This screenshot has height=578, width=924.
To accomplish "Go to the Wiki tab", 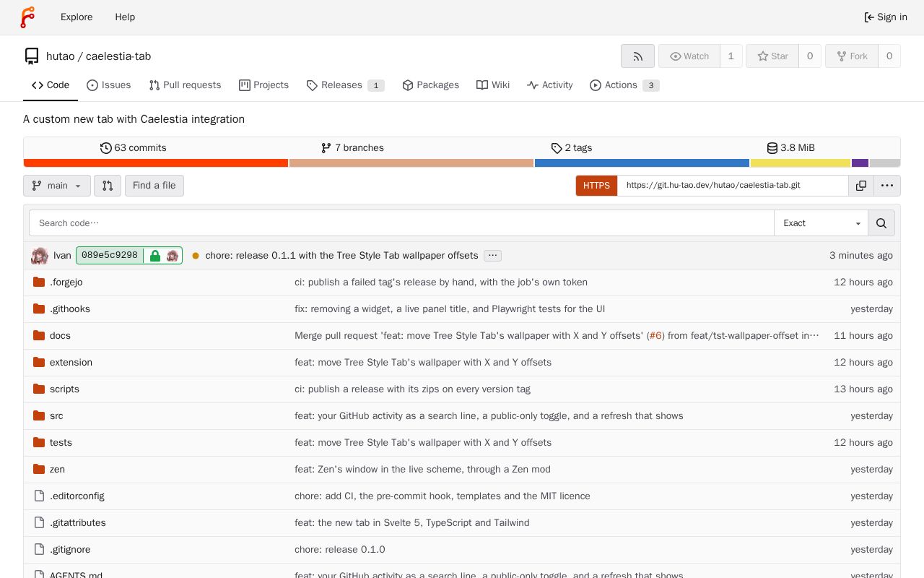I will tap(493, 85).
